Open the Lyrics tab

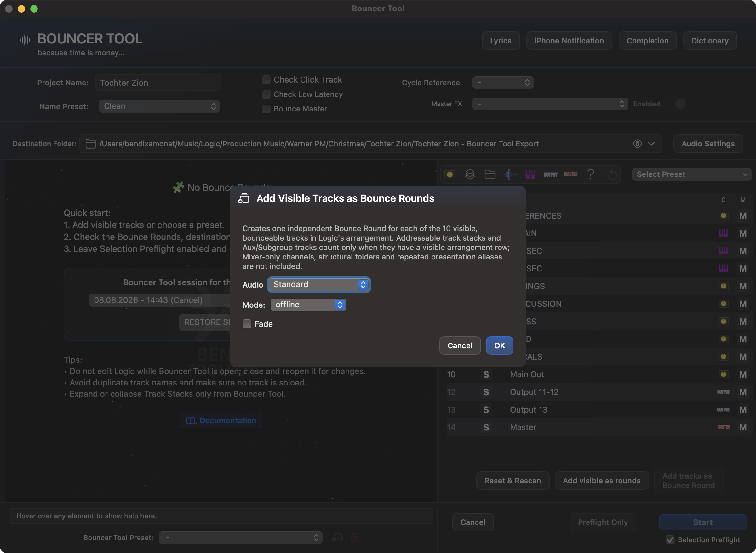(501, 41)
